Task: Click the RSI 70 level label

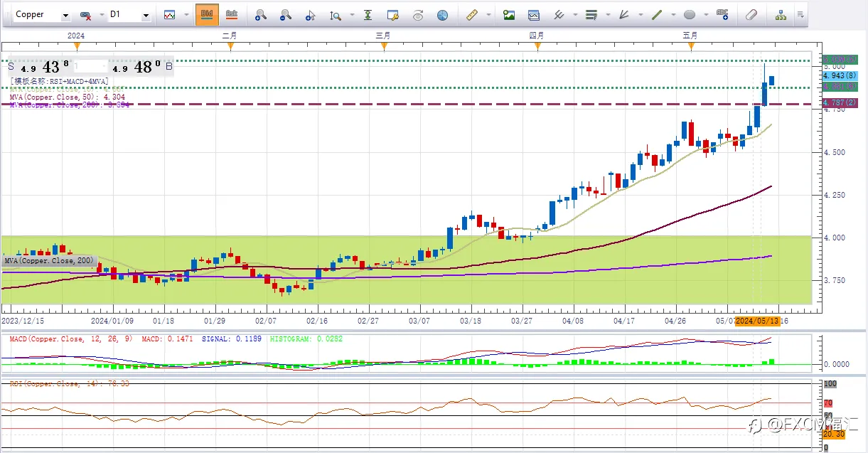Action: [828, 403]
